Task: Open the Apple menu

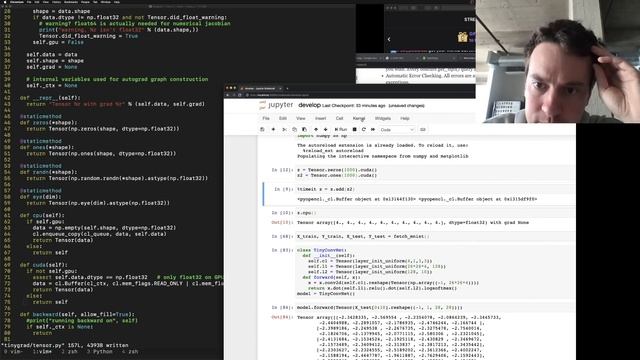Action: tap(5, 2)
